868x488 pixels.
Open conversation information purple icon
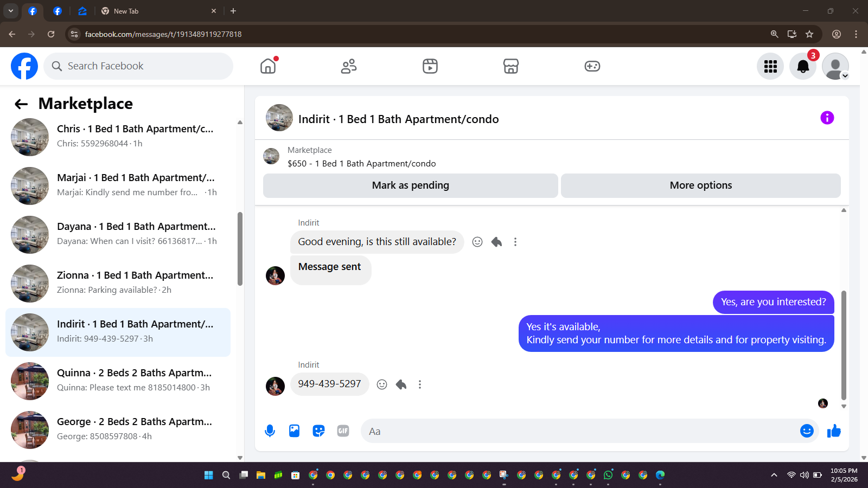pyautogui.click(x=827, y=118)
